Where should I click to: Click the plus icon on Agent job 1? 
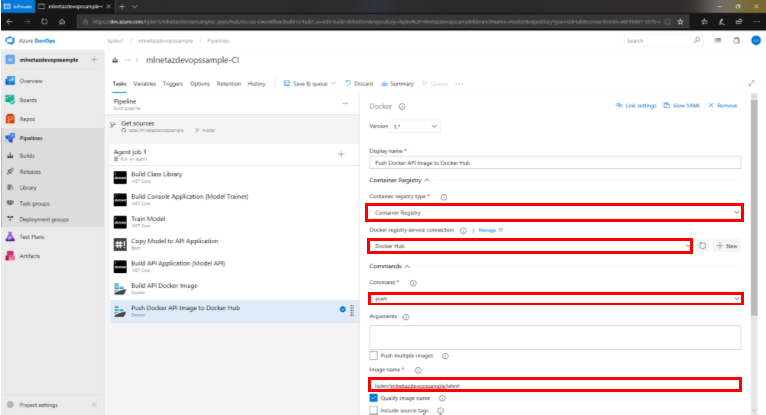pos(341,154)
